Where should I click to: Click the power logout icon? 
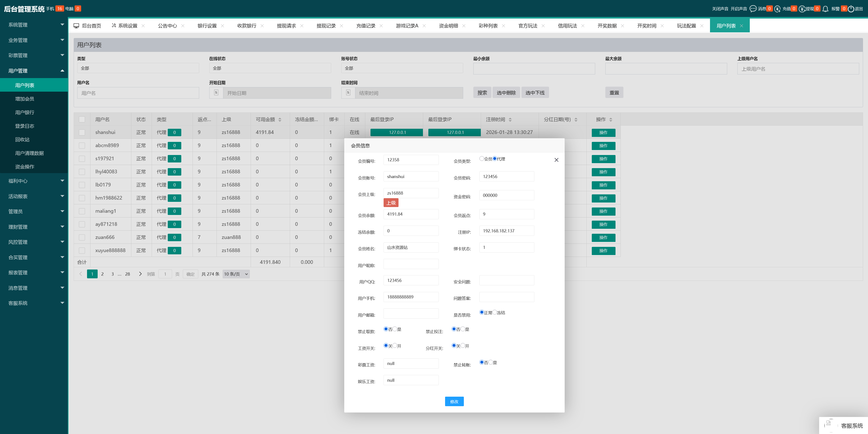coord(851,9)
